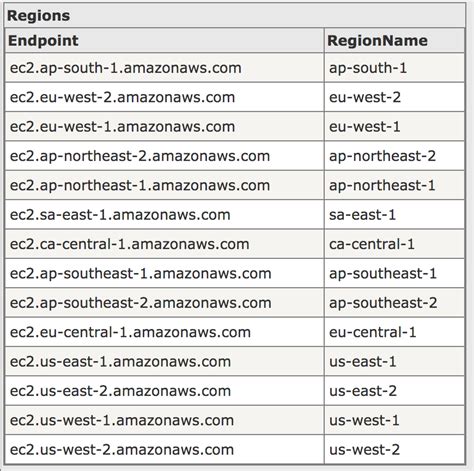Select the ec2.ap-northeast-2.amazonaws.com endpoint
Viewport: 474px width, 471px height.
[140, 156]
